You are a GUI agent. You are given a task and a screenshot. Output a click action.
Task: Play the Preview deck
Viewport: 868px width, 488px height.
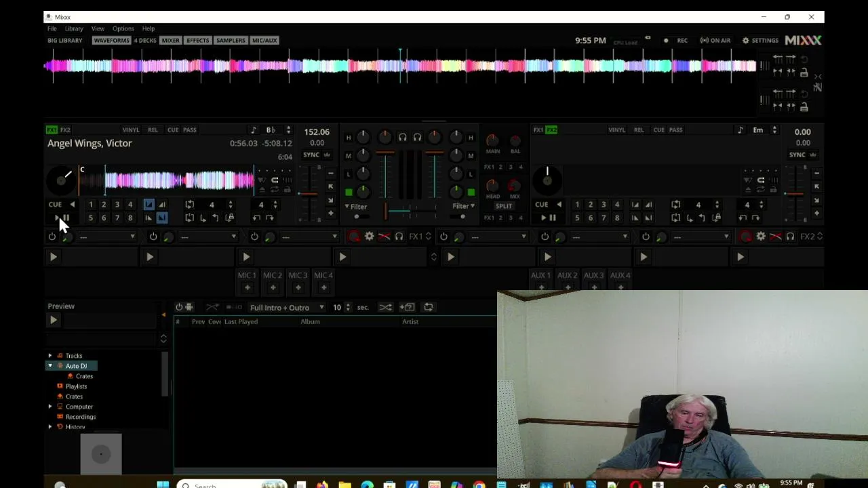pos(54,320)
